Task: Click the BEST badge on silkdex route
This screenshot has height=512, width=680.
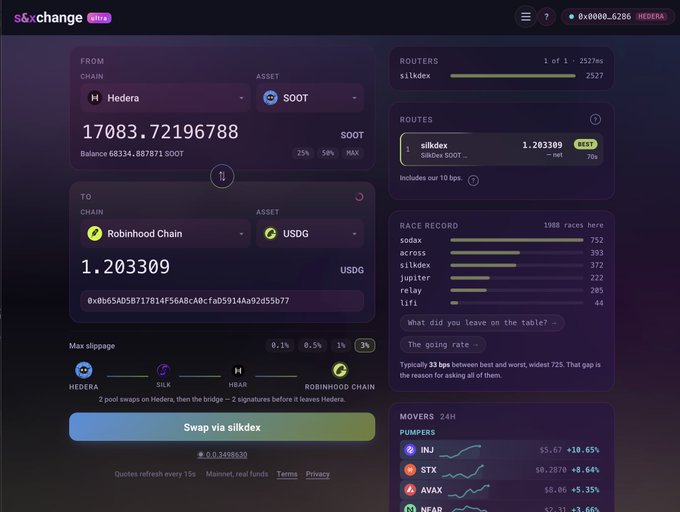Action: (x=585, y=144)
